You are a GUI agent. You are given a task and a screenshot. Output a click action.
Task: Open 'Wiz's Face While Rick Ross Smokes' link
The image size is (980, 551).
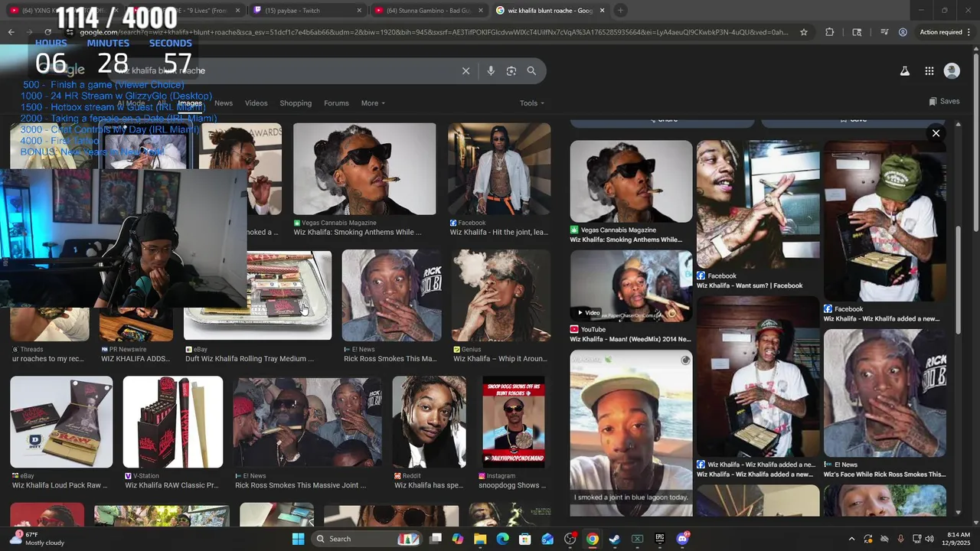click(x=884, y=474)
